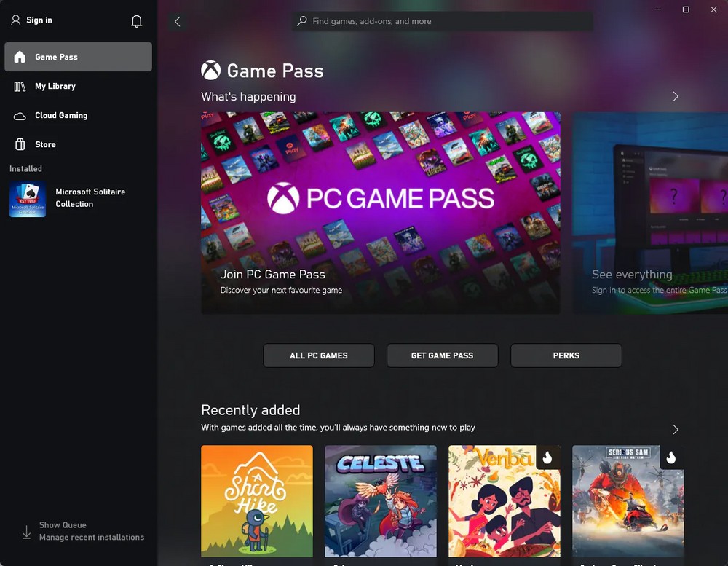Focus the Find games search field
Screen dimensions: 728x566
(x=442, y=21)
